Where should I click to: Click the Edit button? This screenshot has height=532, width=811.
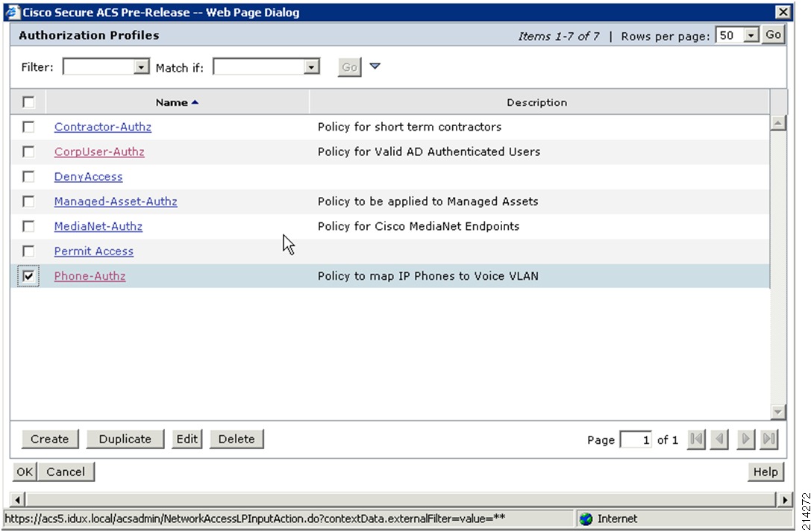click(187, 439)
